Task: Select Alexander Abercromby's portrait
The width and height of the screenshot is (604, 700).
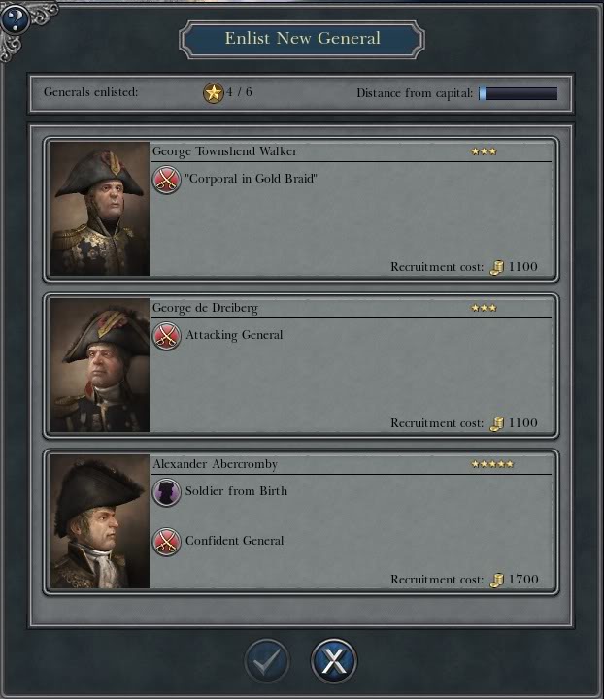Action: tap(100, 521)
